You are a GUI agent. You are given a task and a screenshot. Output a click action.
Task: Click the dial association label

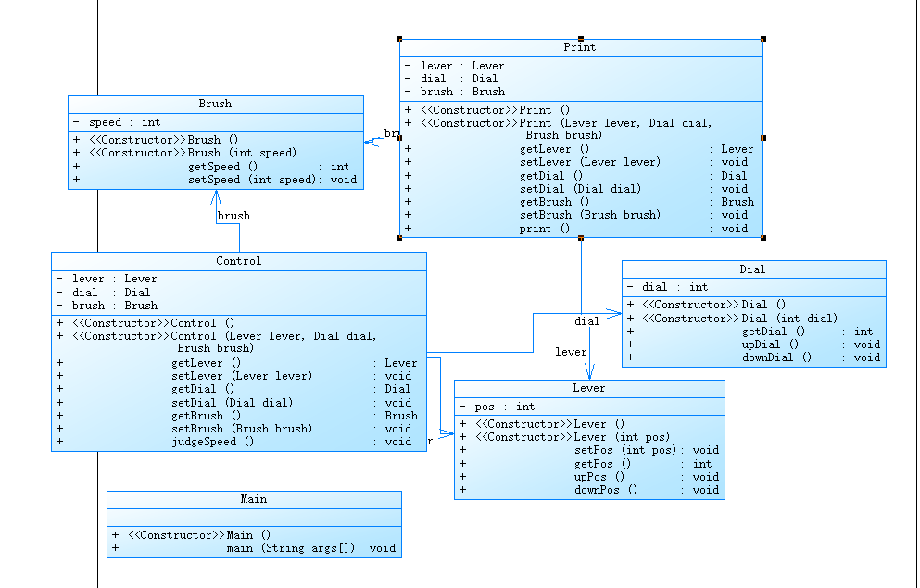[586, 322]
